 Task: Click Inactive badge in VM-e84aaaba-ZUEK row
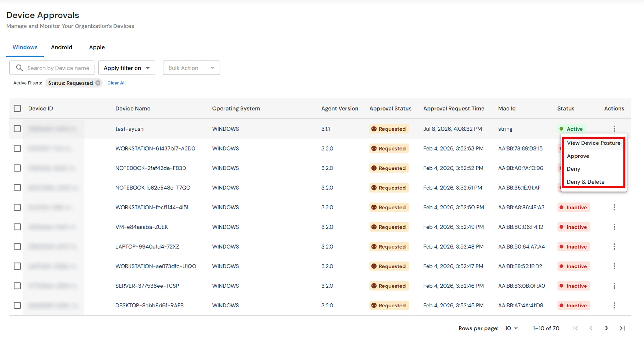click(x=573, y=227)
